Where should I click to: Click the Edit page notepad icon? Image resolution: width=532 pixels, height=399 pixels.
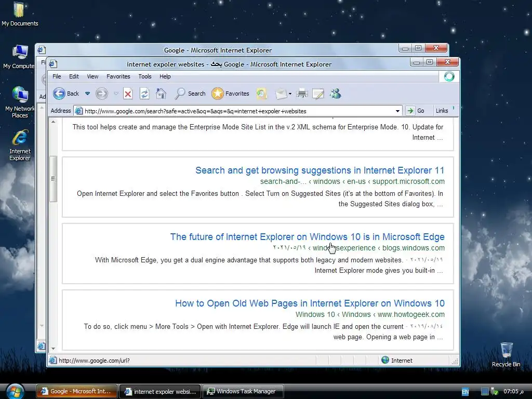(x=318, y=94)
